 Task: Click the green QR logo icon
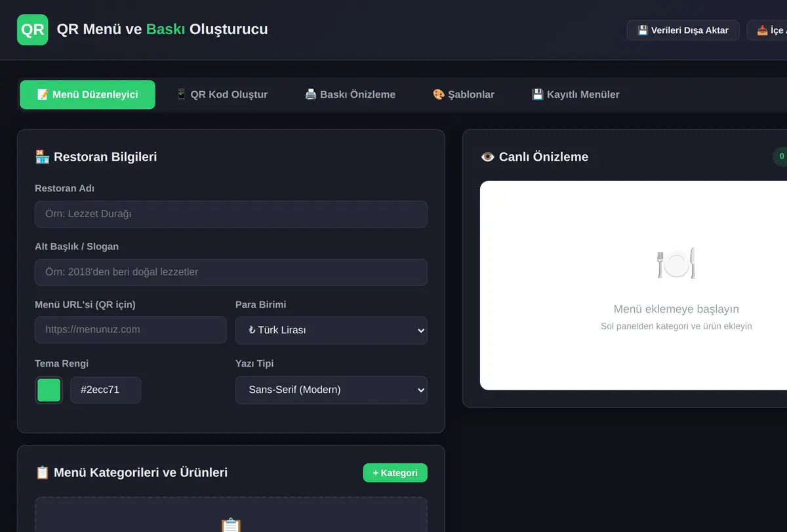click(x=32, y=30)
